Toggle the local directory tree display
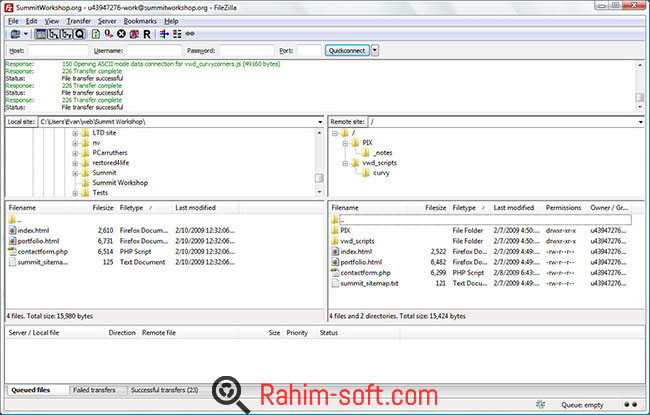This screenshot has height=415, width=650. click(53, 34)
